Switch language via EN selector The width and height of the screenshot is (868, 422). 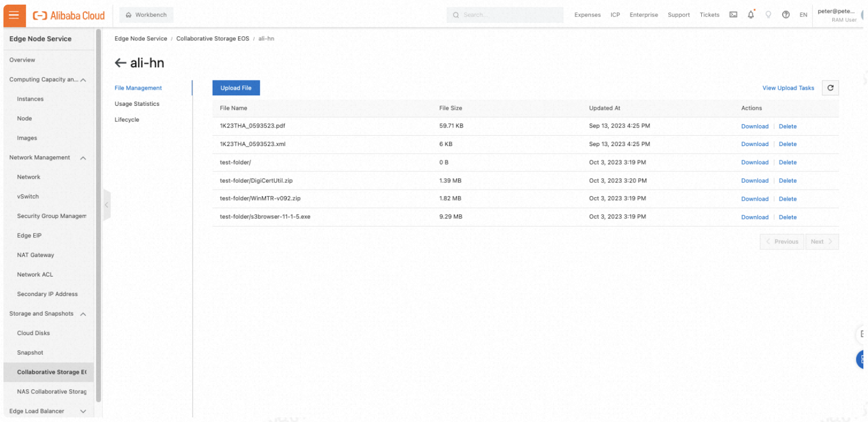[803, 15]
